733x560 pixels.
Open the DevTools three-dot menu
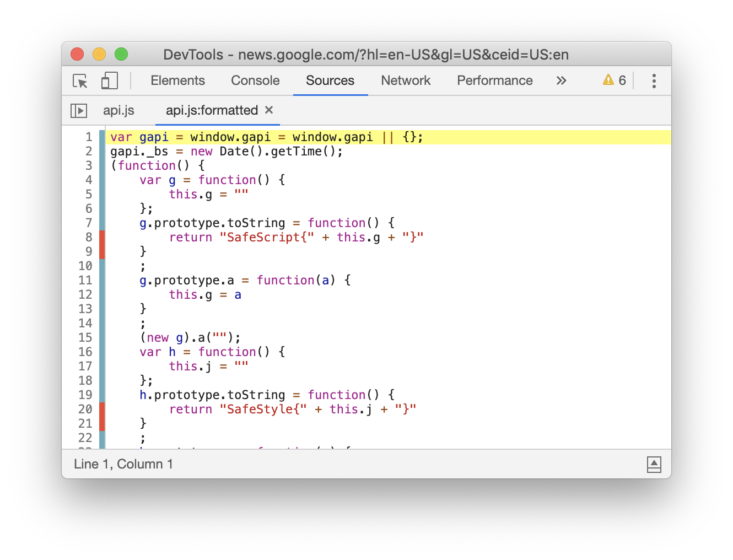tap(654, 81)
